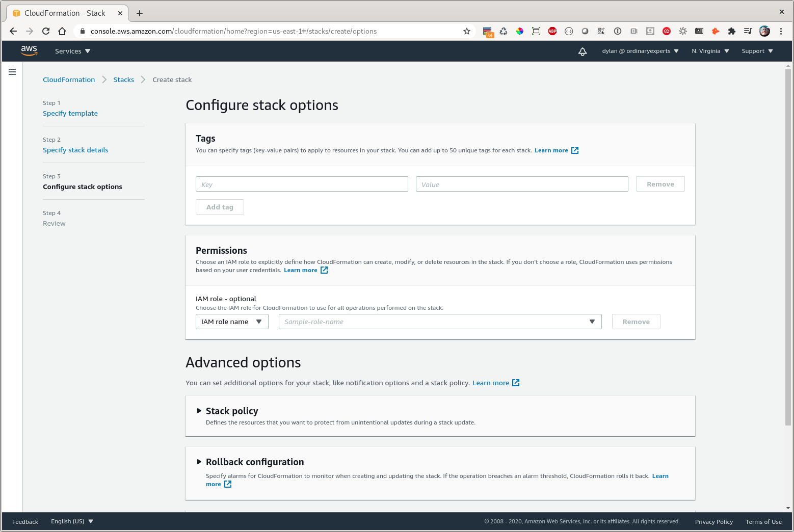Open Learn more link in Rollback configuration
The width and height of the screenshot is (794, 532).
coord(660,476)
